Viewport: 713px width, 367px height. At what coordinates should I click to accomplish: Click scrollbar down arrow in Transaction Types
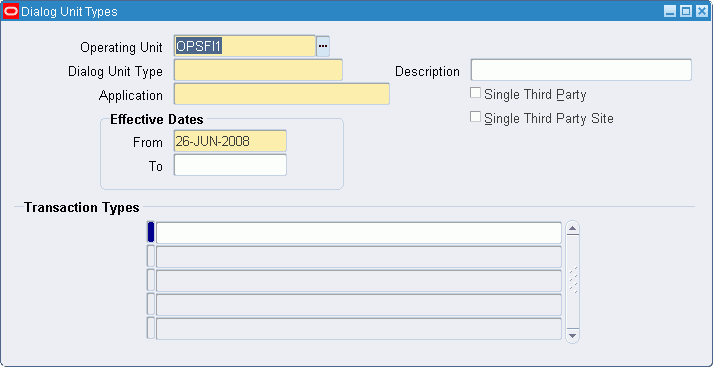tap(572, 336)
